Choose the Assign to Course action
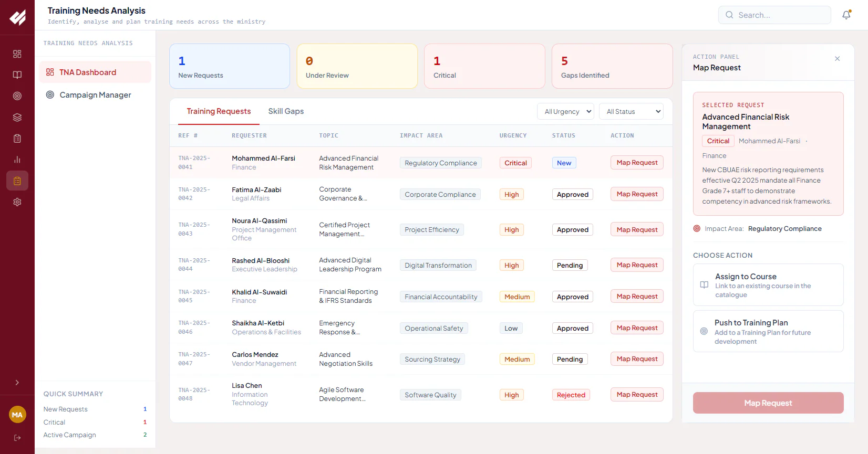 (768, 285)
